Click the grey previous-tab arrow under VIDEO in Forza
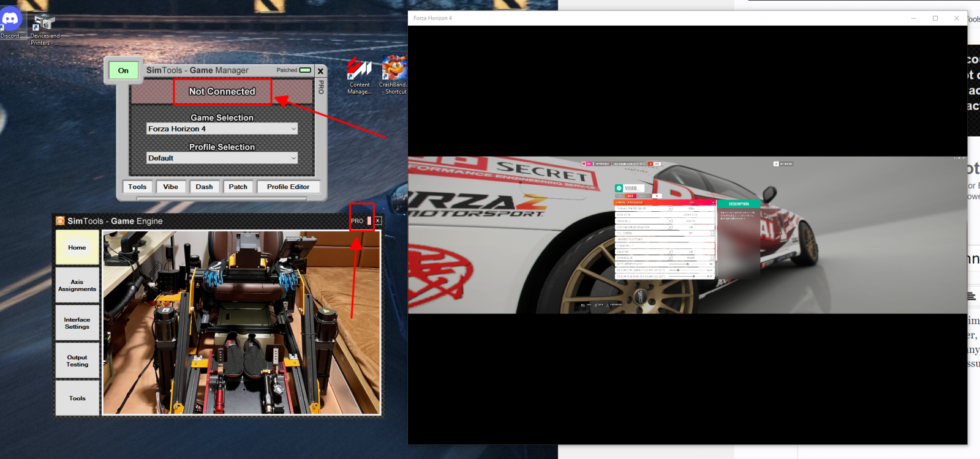Screen dimensions: 980x459 [x=619, y=196]
